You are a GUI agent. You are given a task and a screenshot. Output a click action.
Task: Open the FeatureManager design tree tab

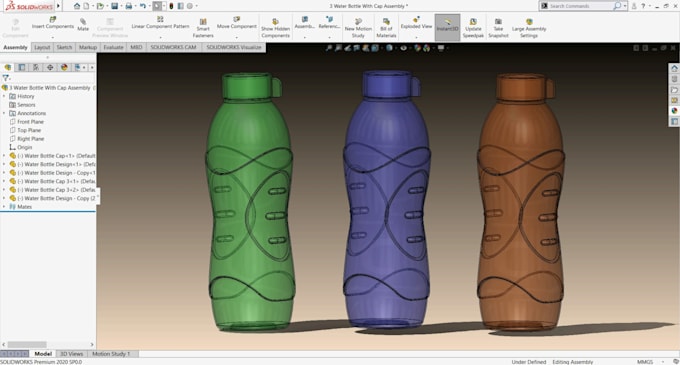[8, 67]
